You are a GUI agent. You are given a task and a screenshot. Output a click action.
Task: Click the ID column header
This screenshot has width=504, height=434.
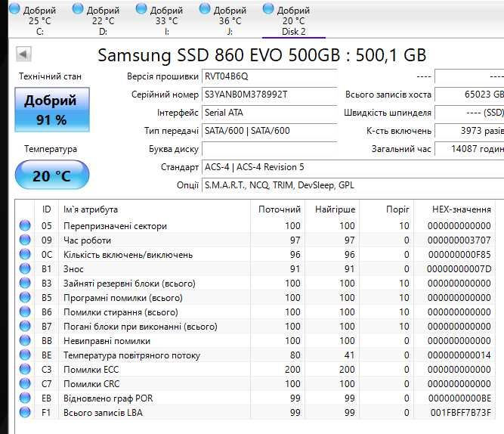pos(47,209)
